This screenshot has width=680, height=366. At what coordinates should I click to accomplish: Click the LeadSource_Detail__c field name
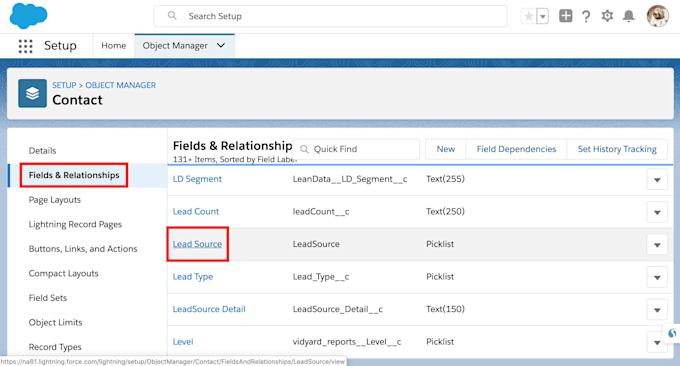coord(337,309)
